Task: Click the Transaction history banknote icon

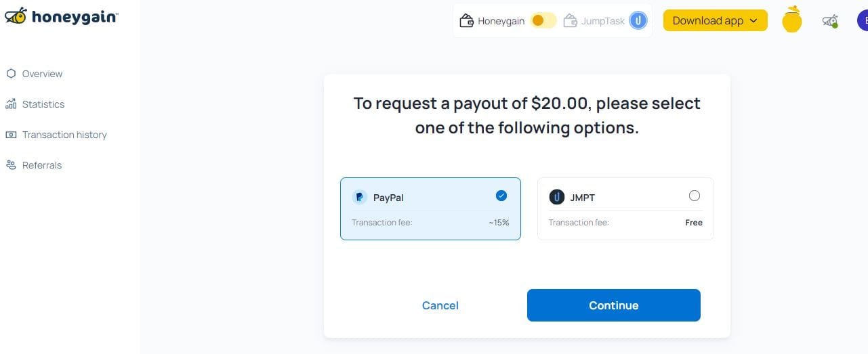Action: (11, 135)
